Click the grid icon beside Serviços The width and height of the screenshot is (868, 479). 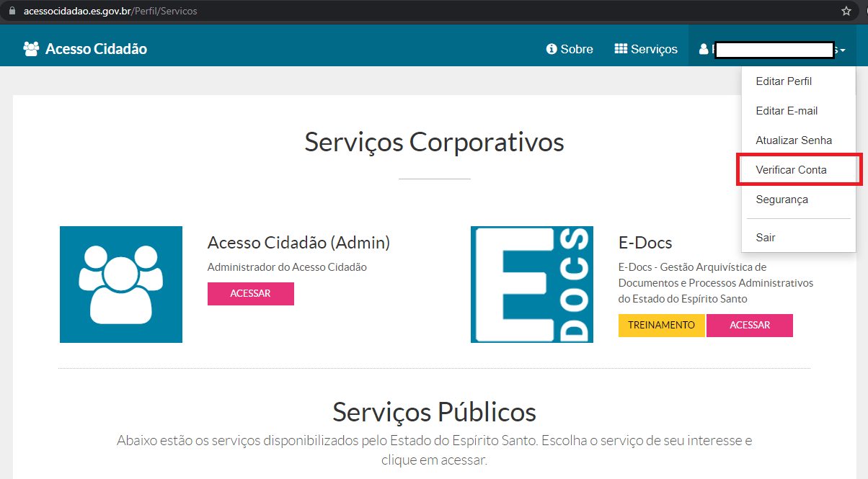pyautogui.click(x=621, y=49)
